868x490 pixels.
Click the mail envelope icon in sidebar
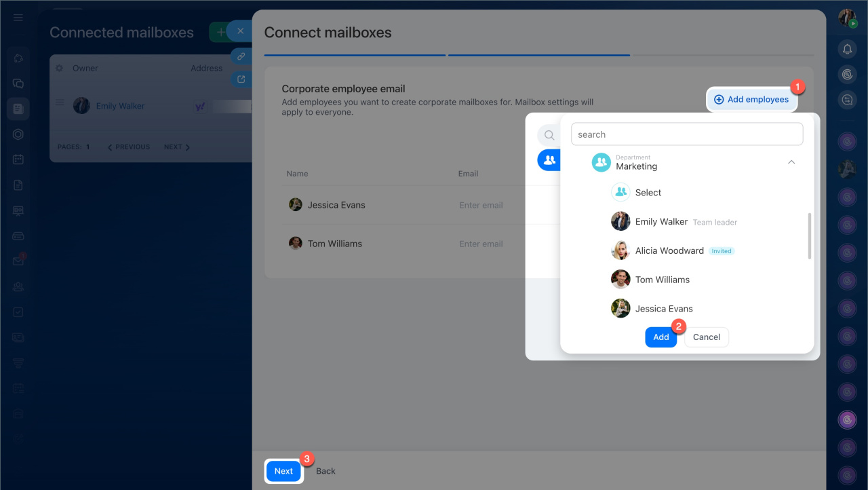(18, 261)
